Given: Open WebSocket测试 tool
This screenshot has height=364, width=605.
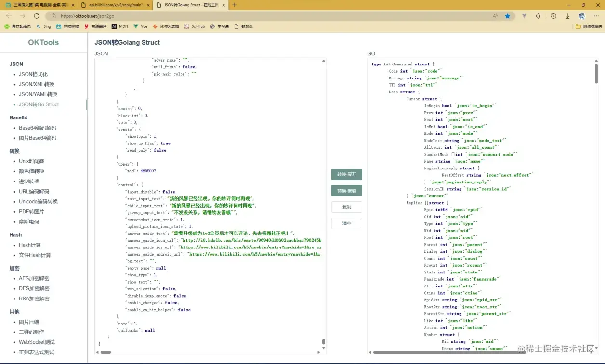Looking at the screenshot, I should [x=37, y=342].
